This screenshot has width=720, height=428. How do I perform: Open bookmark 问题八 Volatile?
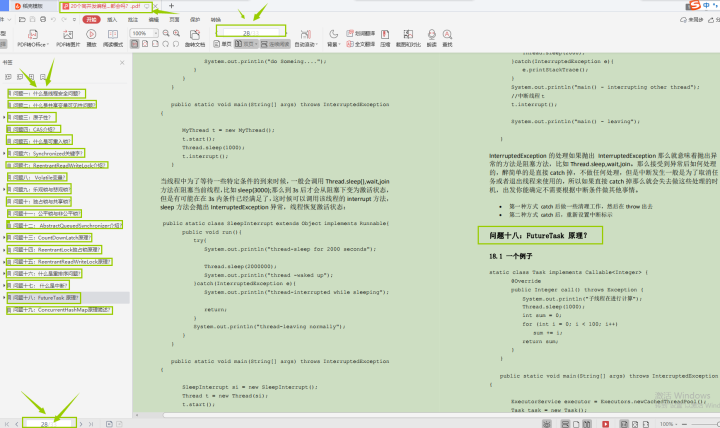click(x=37, y=177)
